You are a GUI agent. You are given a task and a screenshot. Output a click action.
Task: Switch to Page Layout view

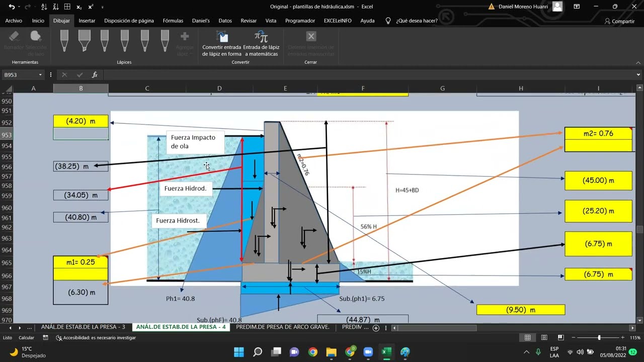point(544,338)
